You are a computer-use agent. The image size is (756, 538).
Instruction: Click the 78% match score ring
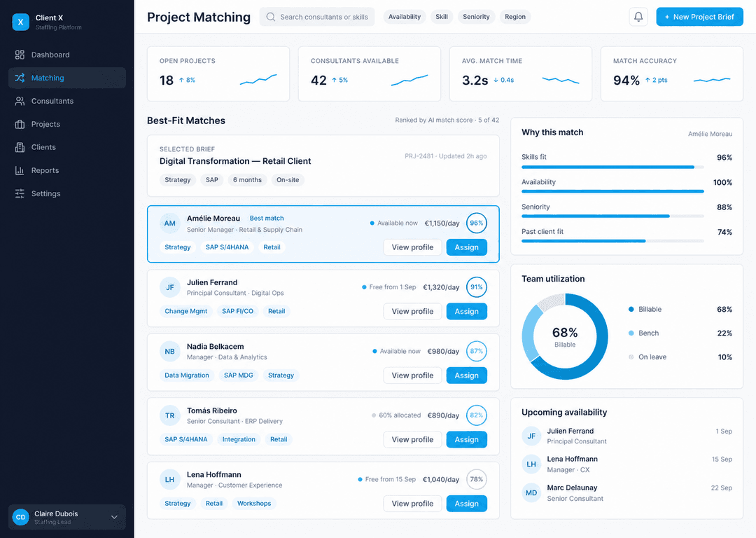[477, 480]
